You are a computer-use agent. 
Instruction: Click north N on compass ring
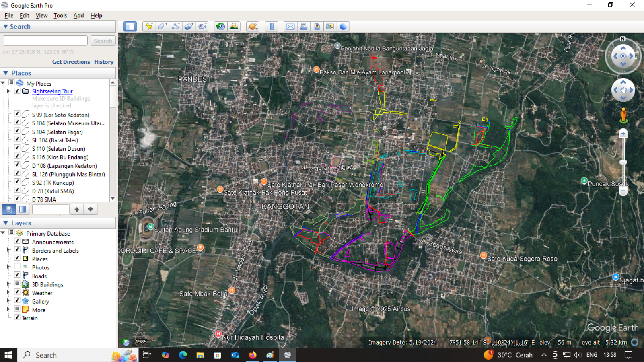(x=623, y=39)
